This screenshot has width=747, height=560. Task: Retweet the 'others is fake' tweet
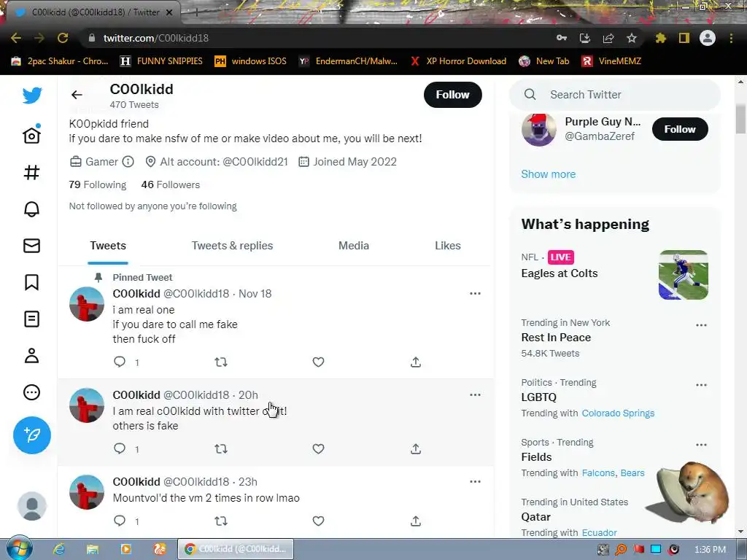click(x=221, y=448)
